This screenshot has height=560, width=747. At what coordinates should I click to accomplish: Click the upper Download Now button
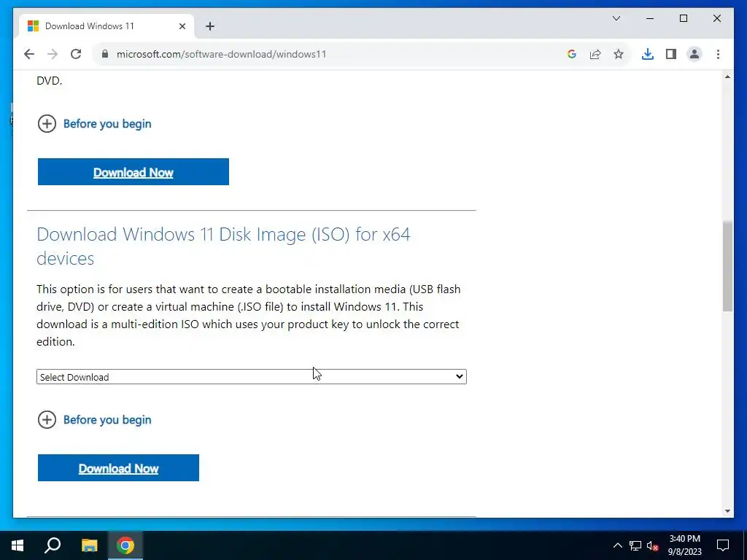coord(133,172)
